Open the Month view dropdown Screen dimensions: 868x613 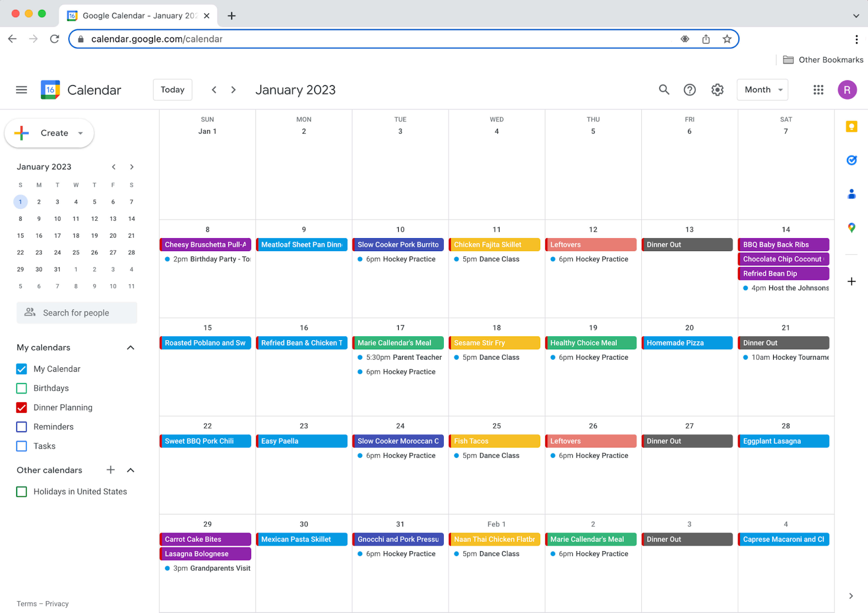coord(762,90)
